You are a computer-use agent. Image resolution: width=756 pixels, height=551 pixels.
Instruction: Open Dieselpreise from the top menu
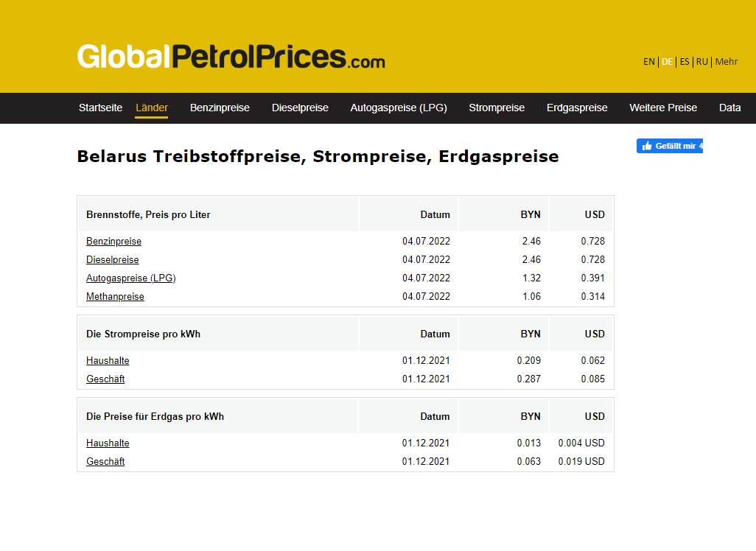pyautogui.click(x=300, y=108)
